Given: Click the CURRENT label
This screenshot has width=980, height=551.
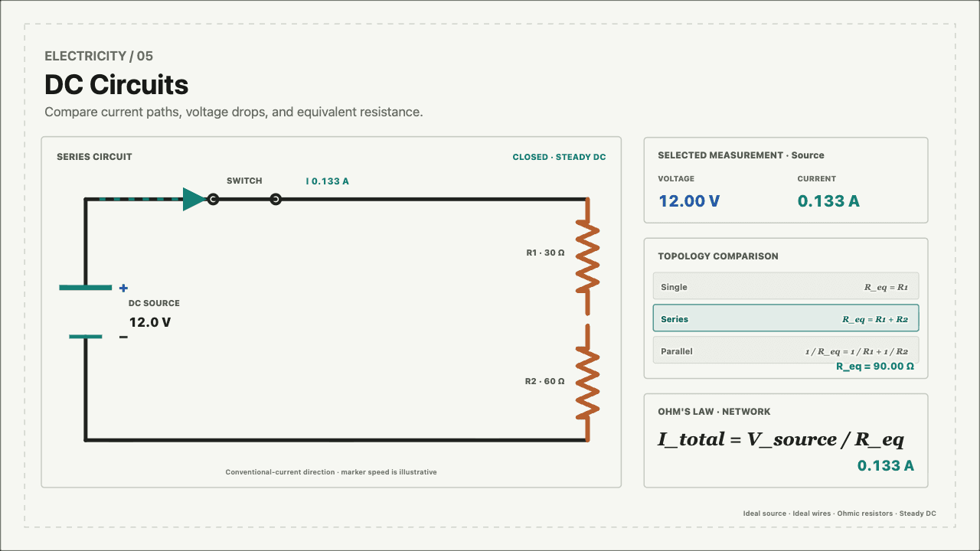Looking at the screenshot, I should click(817, 178).
